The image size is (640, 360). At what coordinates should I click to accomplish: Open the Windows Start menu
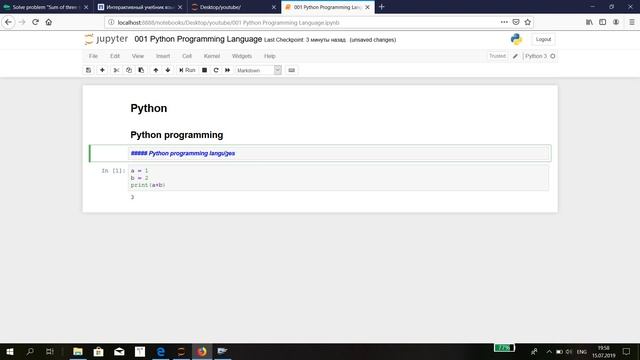[10, 351]
